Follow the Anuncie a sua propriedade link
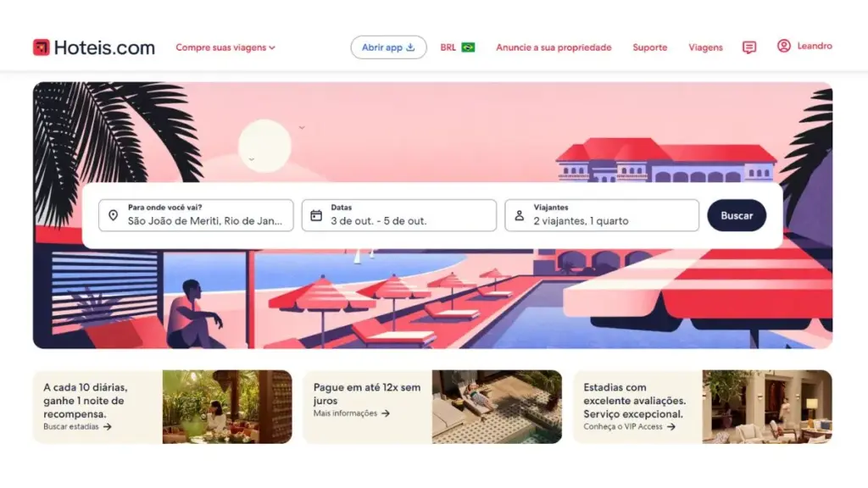 pyautogui.click(x=554, y=47)
